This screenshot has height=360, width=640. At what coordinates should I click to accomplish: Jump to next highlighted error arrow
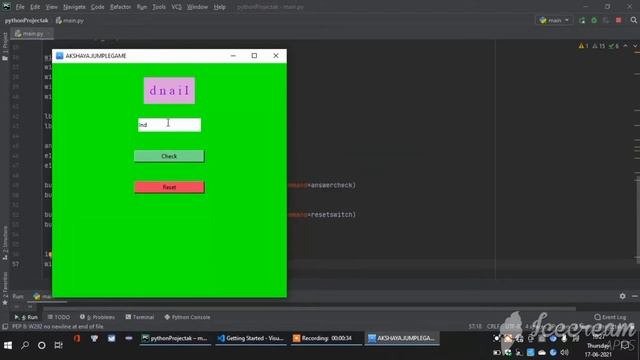635,46
